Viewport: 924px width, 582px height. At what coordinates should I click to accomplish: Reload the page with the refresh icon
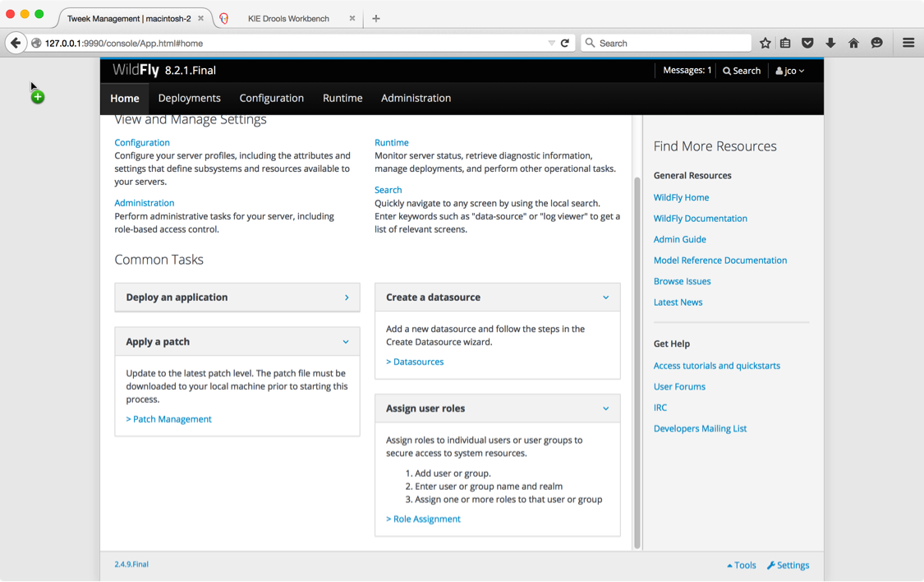pyautogui.click(x=564, y=43)
